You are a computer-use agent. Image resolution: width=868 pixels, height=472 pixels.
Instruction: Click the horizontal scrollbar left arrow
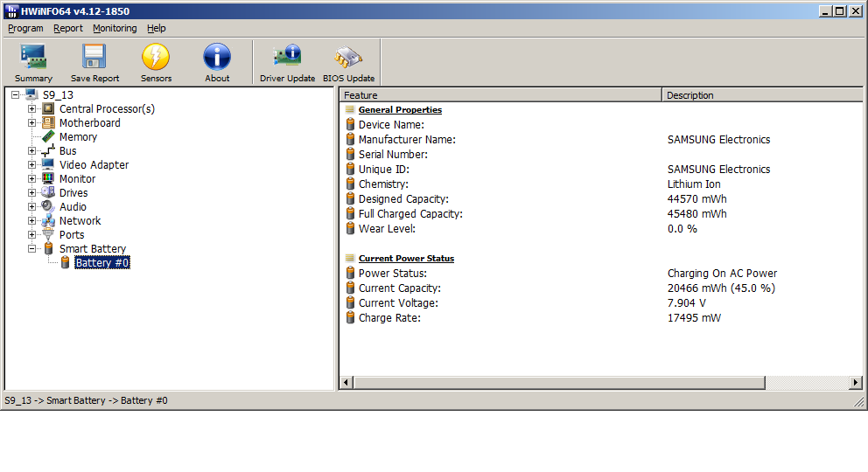(346, 383)
